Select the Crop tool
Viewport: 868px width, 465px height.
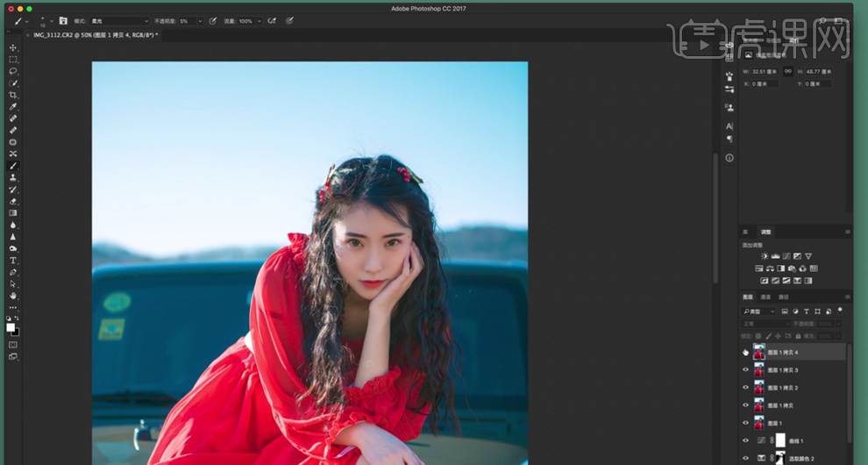[13, 95]
